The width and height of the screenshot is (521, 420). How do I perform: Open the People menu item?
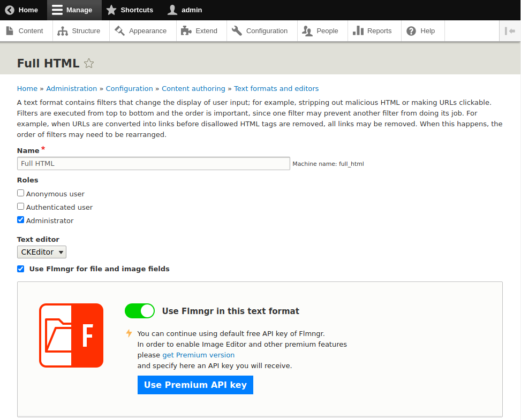point(322,31)
